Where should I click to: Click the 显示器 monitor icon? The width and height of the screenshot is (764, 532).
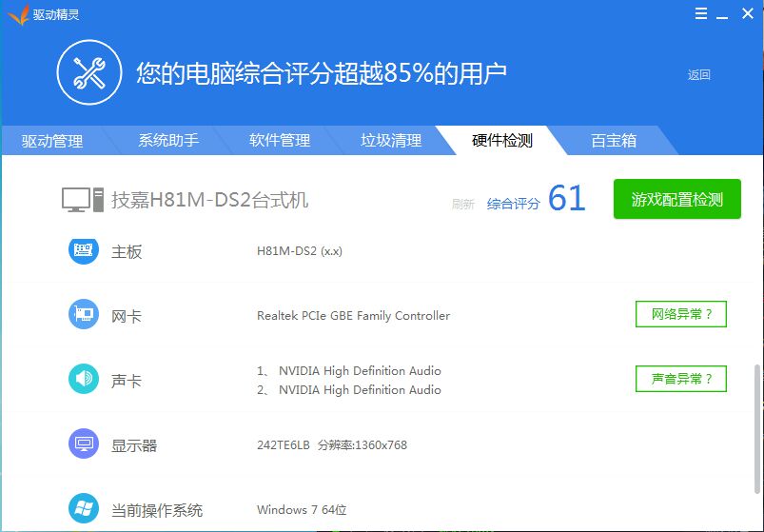[x=84, y=443]
